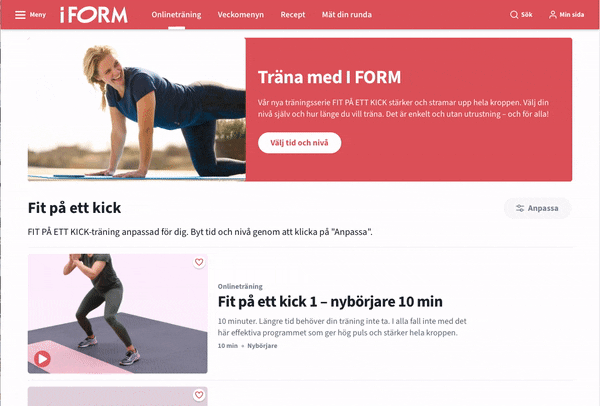This screenshot has height=406, width=600.
Task: Click the Träna med I FORM heading
Action: [329, 77]
